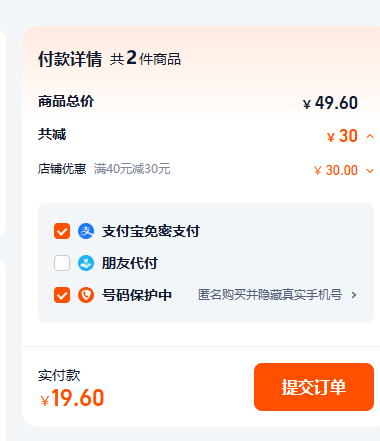Uncheck 支付宝免密支付 checkbox
Viewport: 380px width, 441px height.
pos(62,231)
